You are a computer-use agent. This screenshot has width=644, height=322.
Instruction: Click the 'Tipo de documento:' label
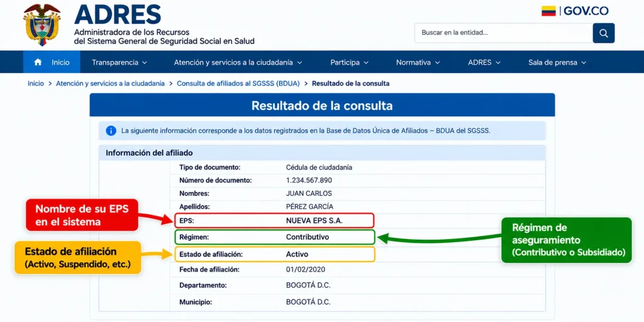point(210,167)
